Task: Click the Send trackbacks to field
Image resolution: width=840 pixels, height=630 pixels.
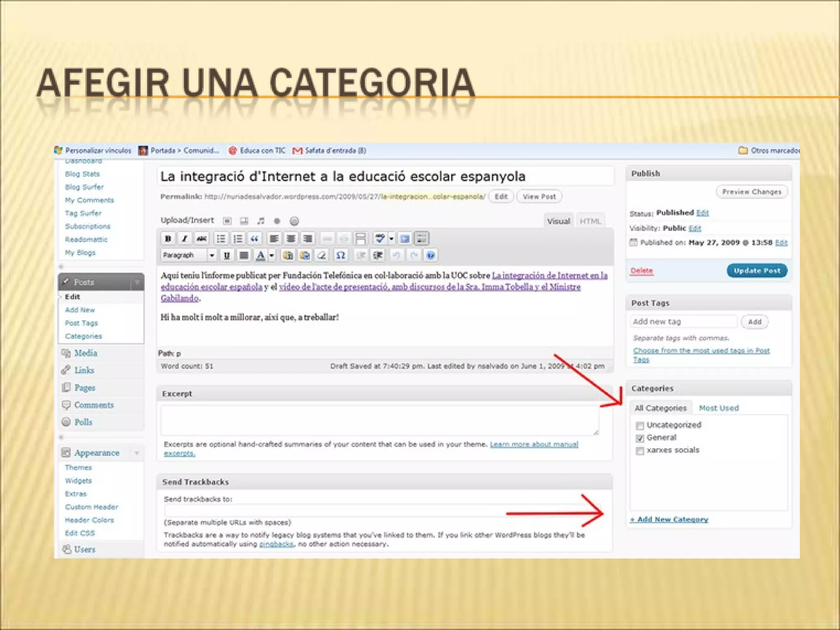Action: point(381,511)
